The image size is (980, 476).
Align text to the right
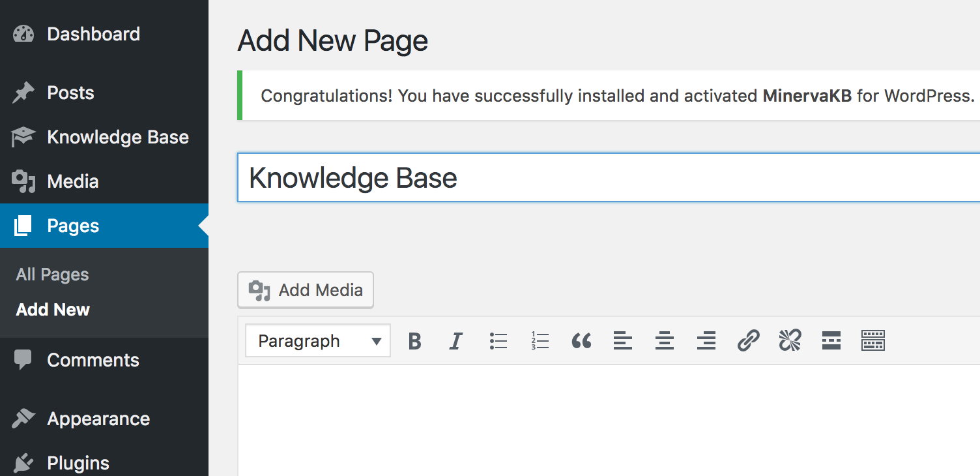(x=706, y=341)
